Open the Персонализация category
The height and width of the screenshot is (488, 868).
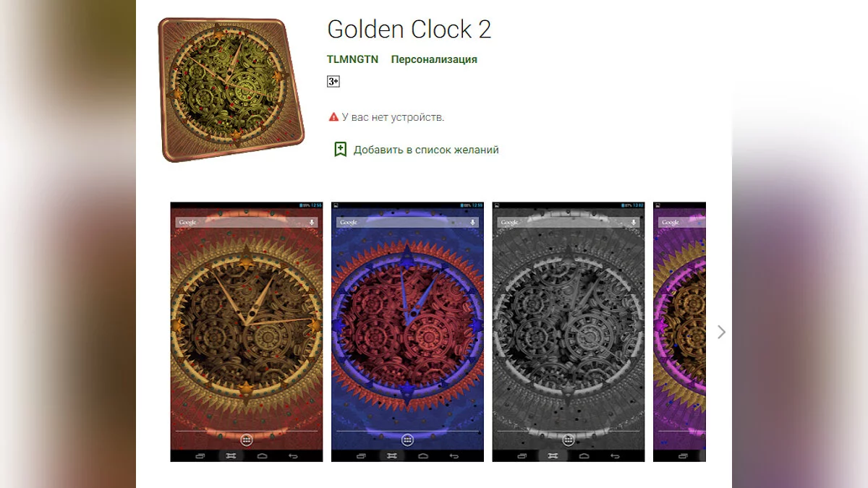[434, 59]
